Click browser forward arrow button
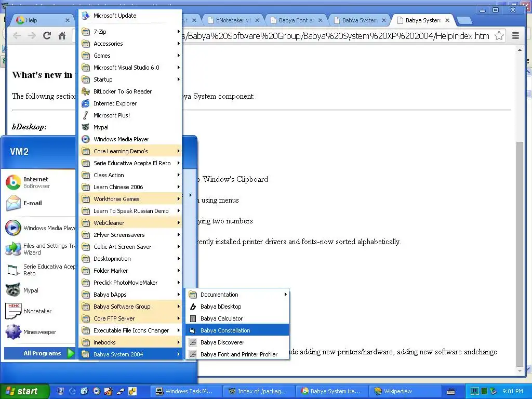532x399 pixels. pos(32,36)
